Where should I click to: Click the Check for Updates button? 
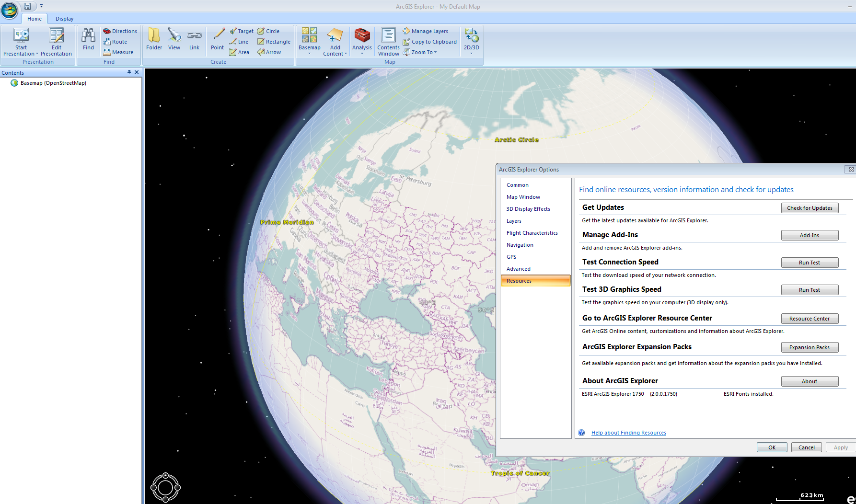pyautogui.click(x=810, y=208)
